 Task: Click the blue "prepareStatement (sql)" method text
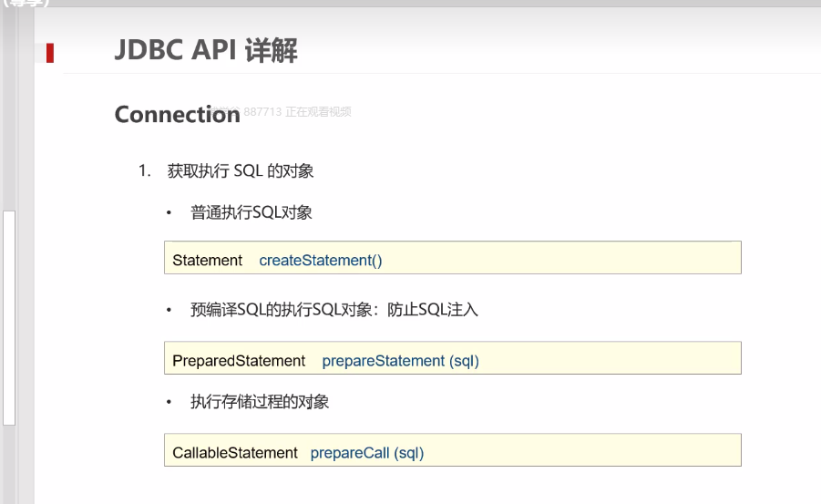pos(400,361)
